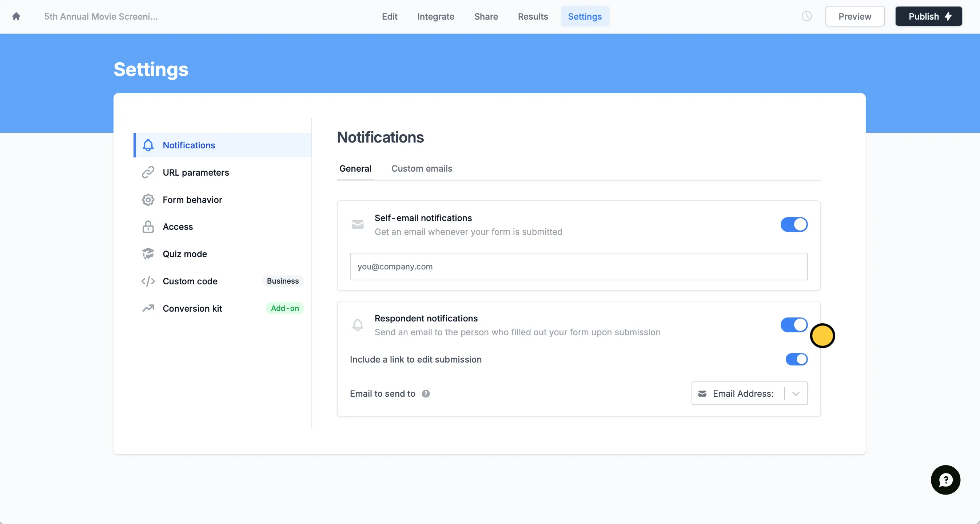
Task: Click the Publish button
Action: [928, 16]
